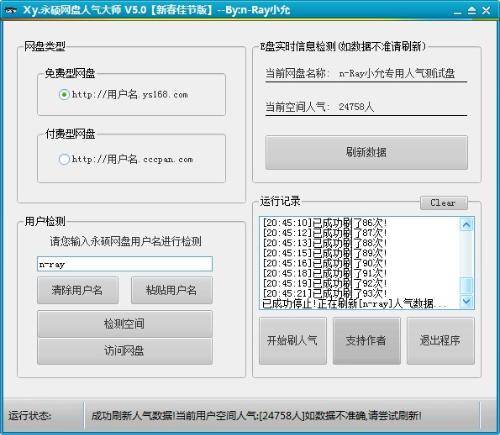The image size is (500, 435).
Task: Click log entry 已成功刷了90次
Action: click(325, 263)
